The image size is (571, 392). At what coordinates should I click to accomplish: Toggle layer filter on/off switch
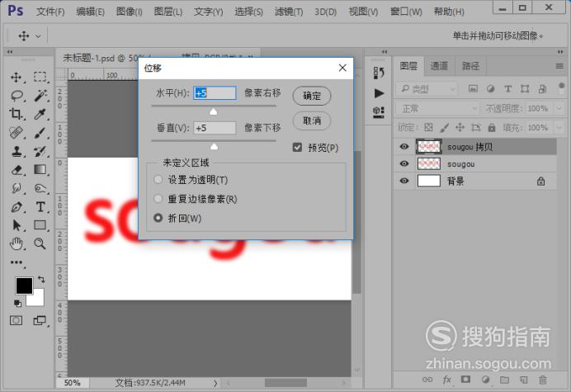[x=561, y=87]
